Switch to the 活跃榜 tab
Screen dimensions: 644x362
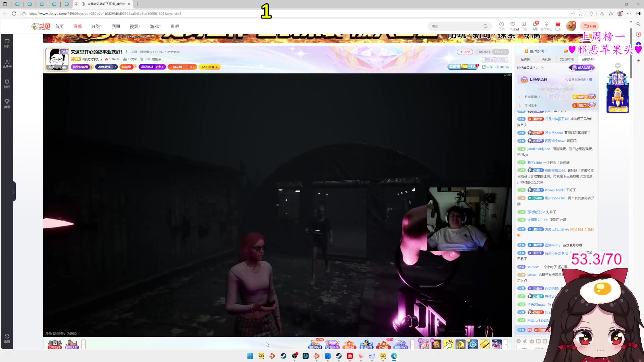546,59
